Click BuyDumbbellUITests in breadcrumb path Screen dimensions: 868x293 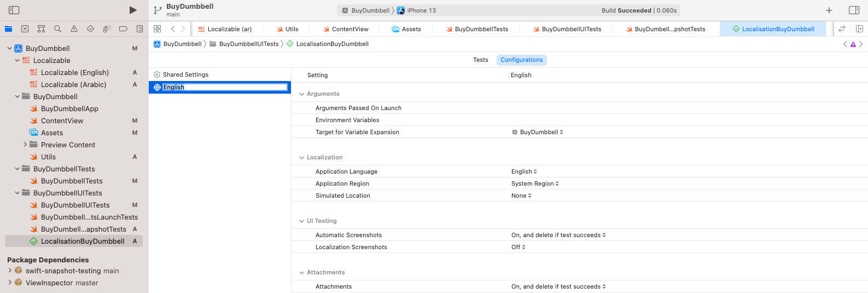pyautogui.click(x=244, y=44)
